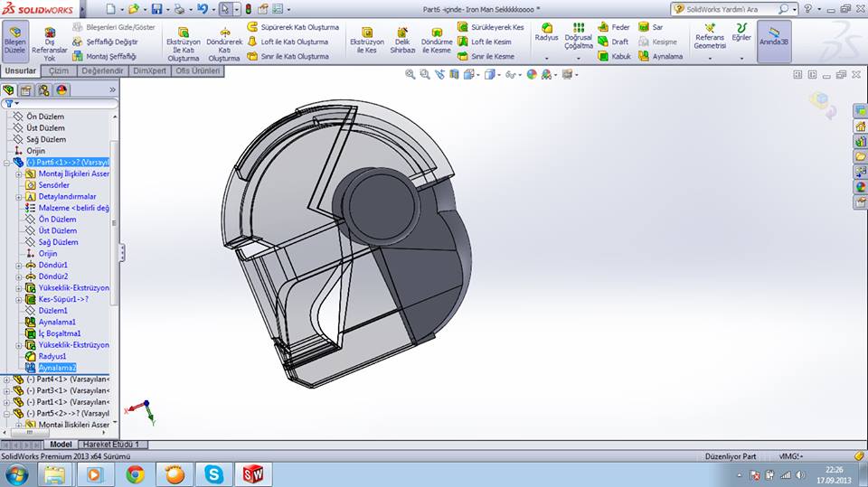Open FeatureManager design tree tab
The height and width of the screenshot is (487, 868).
(8, 89)
